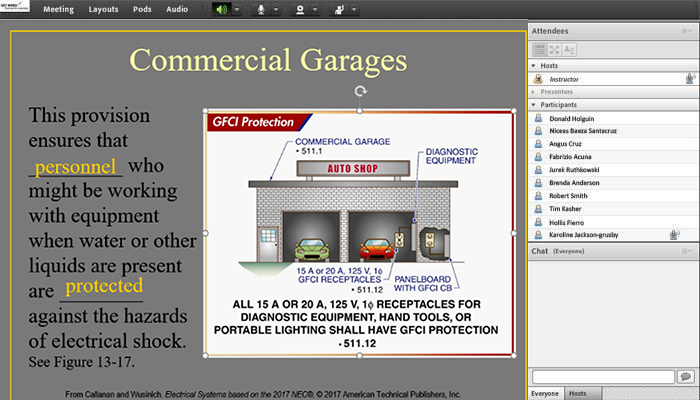700x400 pixels.
Task: Switch to breakout room view icon
Action: [553, 48]
